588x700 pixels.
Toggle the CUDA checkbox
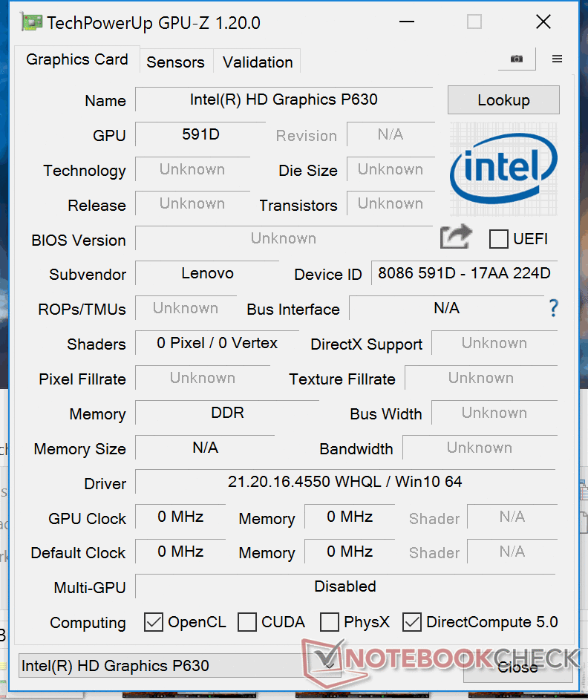pyautogui.click(x=247, y=622)
